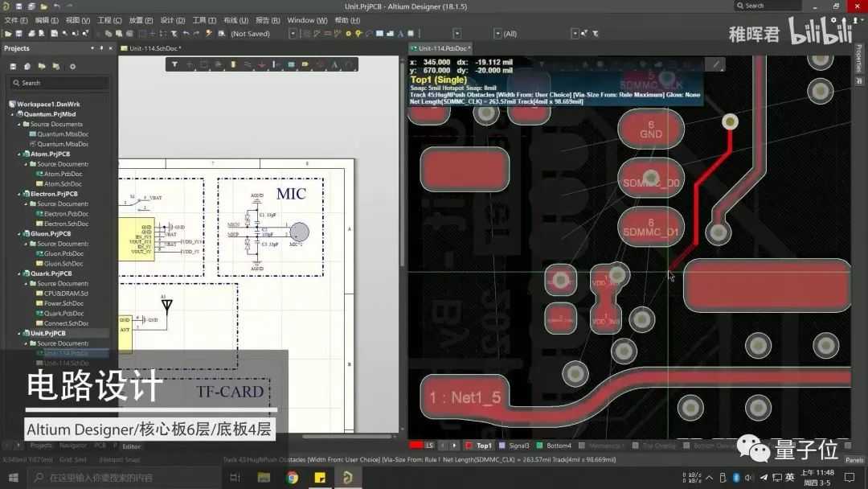
Task: Click the Top1 layer red color swatch
Action: click(469, 446)
